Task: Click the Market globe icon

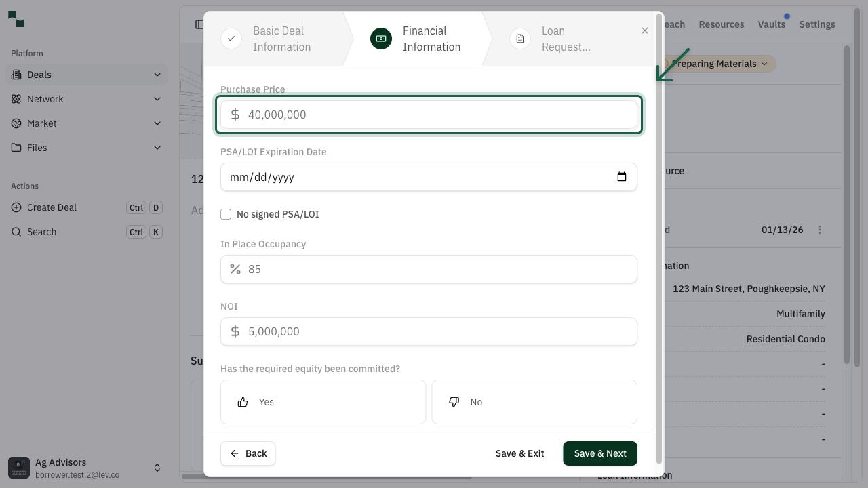Action: click(16, 123)
